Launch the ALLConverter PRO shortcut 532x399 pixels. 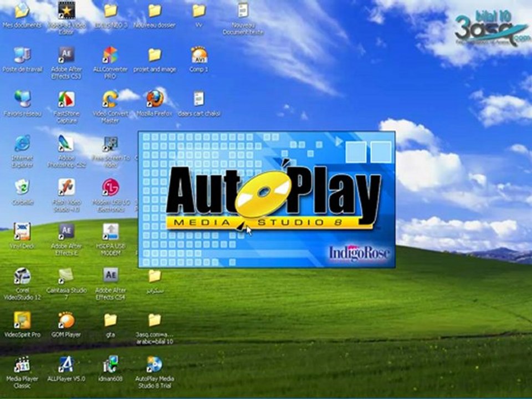(x=110, y=55)
